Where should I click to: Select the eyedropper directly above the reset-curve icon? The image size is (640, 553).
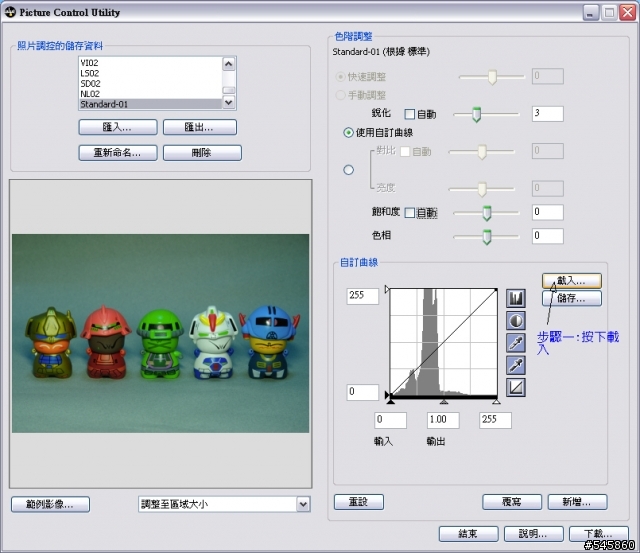point(516,365)
